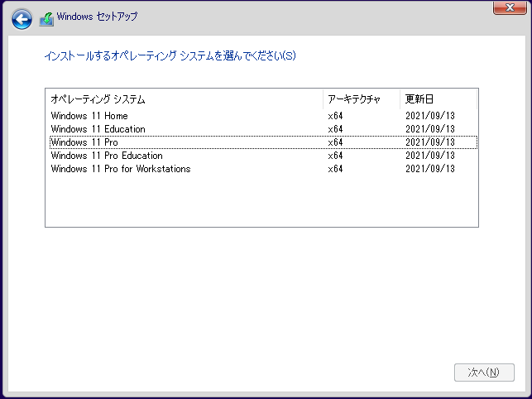Click the オペレーティング システム column header
532x399 pixels.
pos(185,99)
